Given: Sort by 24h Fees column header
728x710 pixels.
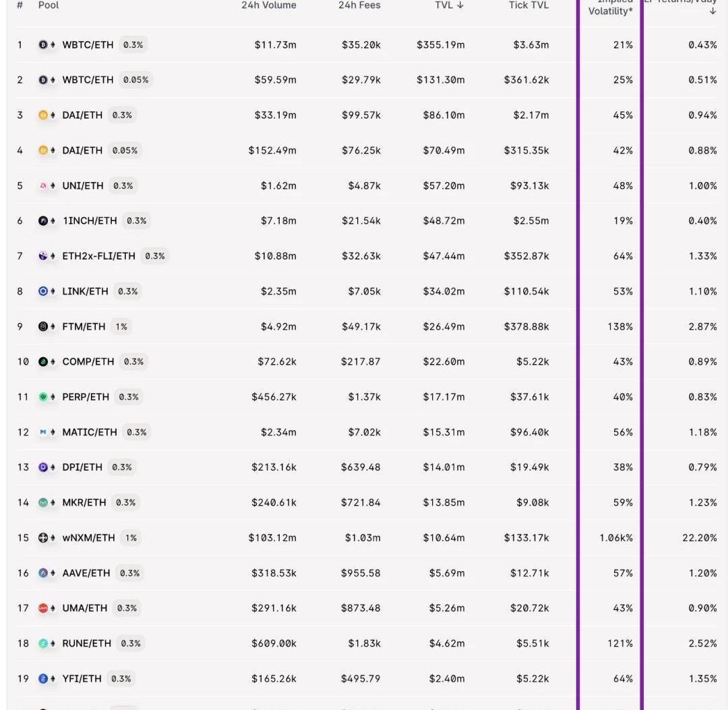Looking at the screenshot, I should point(359,5).
